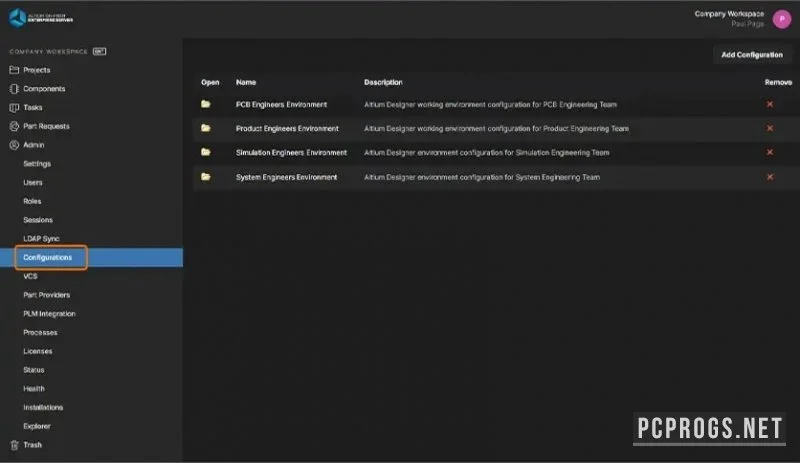800x463 pixels.
Task: Click the Components icon in sidebar
Action: click(14, 89)
